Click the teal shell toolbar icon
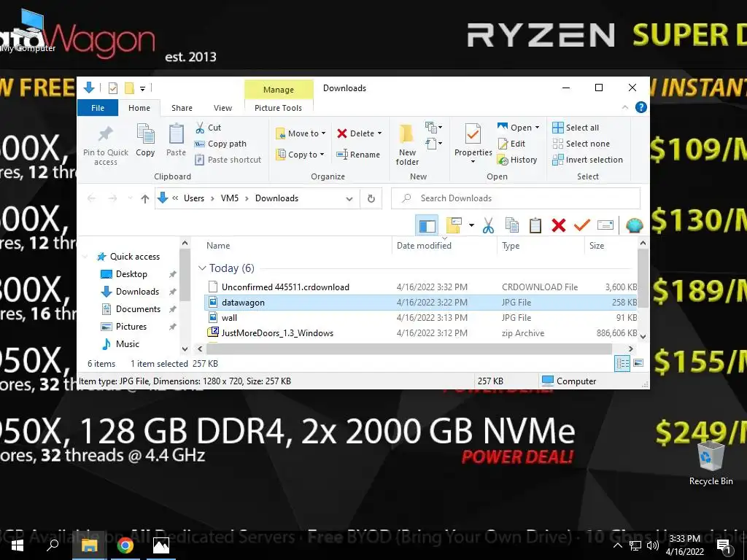Screen dimensions: 747x560 (x=634, y=225)
